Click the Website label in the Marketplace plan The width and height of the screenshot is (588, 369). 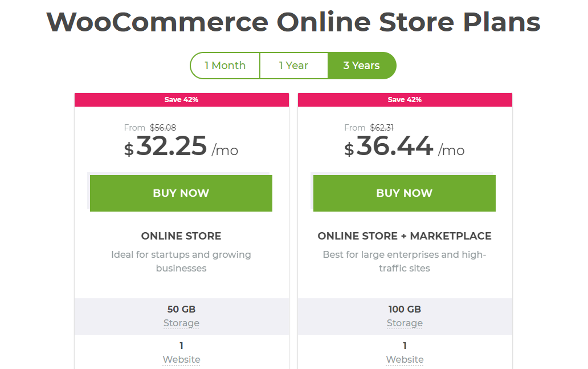(405, 360)
